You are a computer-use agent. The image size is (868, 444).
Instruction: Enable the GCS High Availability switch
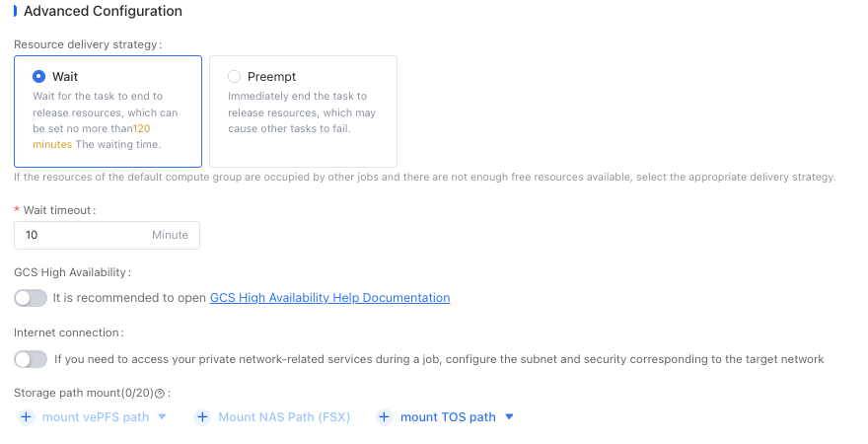pos(31,298)
